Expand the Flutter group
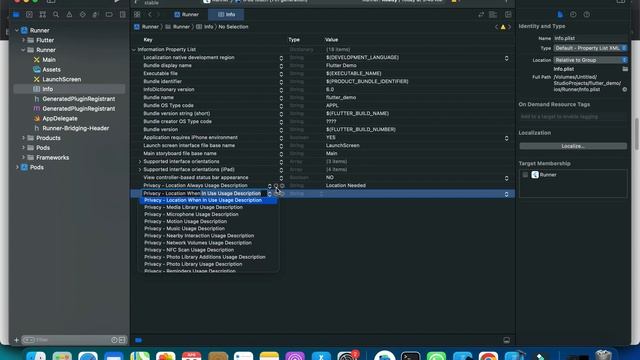Viewport: 640px width, 360px height. (x=23, y=40)
